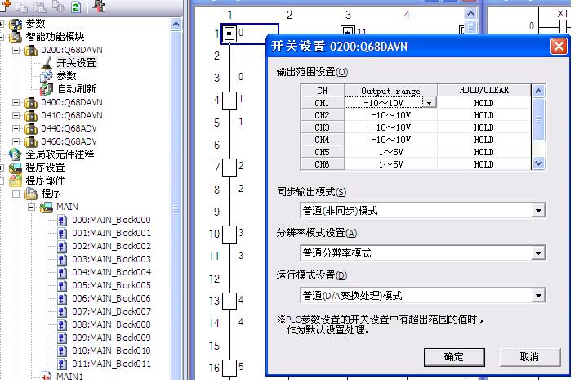Click the MAIN program icon in tree
The height and width of the screenshot is (380, 588).
pos(47,207)
